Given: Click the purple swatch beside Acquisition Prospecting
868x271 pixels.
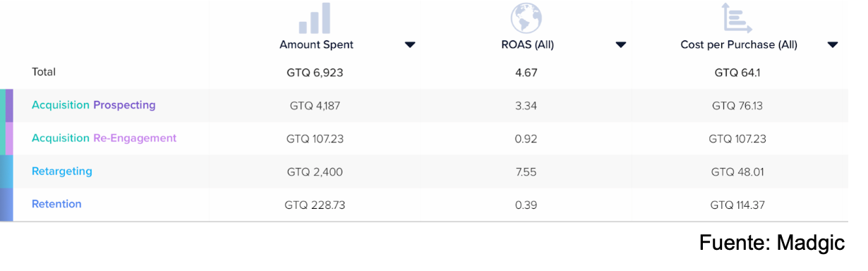Looking at the screenshot, I should (9, 105).
